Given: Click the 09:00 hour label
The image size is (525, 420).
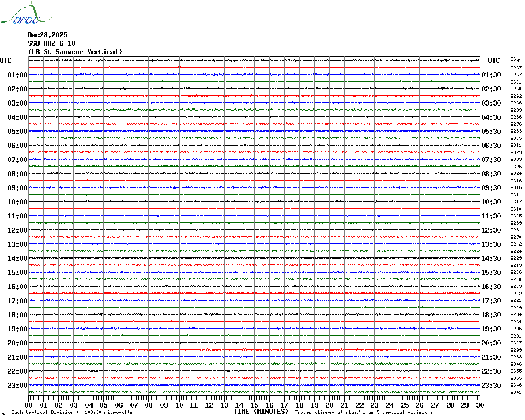Looking at the screenshot, I should coord(17,187).
